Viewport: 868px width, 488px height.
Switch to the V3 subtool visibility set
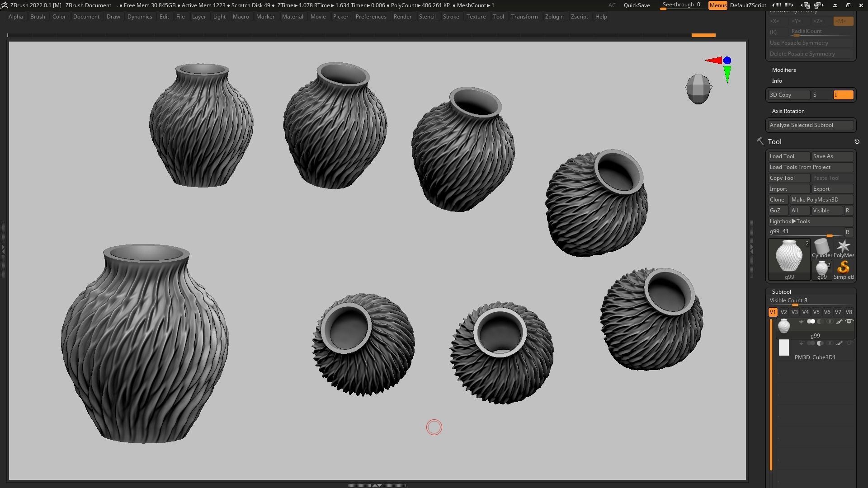click(x=794, y=312)
